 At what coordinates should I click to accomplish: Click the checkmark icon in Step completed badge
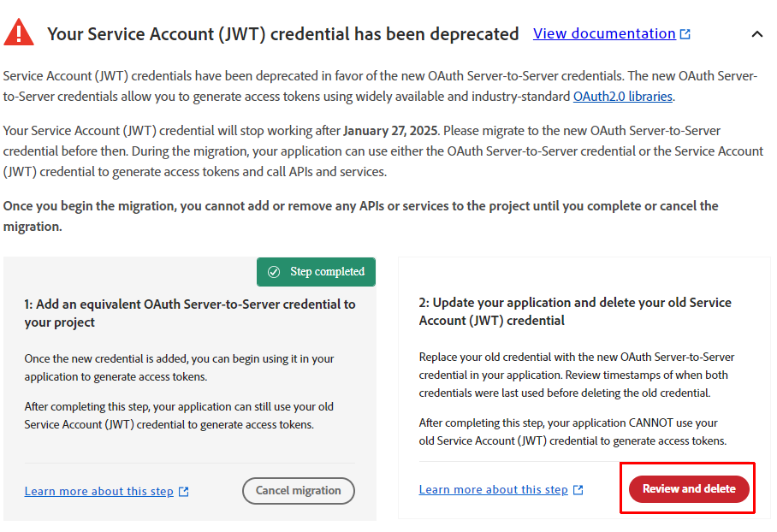pos(274,272)
